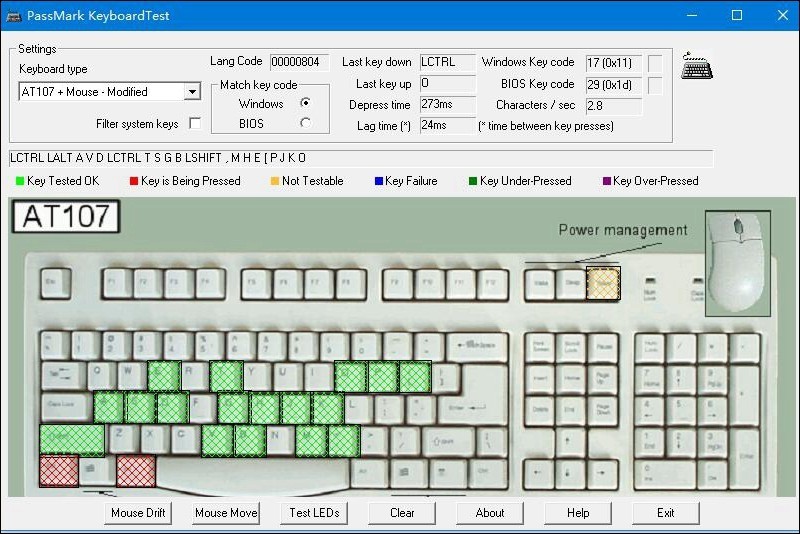Viewport: 800px width, 534px height.
Task: Open the About dialog
Action: coord(490,513)
